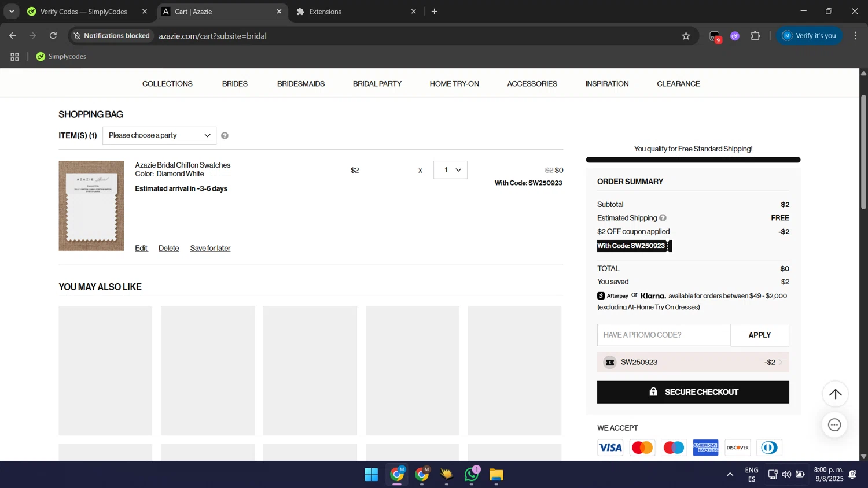Click the APPLY promo code button
The image size is (868, 488).
coord(759,335)
